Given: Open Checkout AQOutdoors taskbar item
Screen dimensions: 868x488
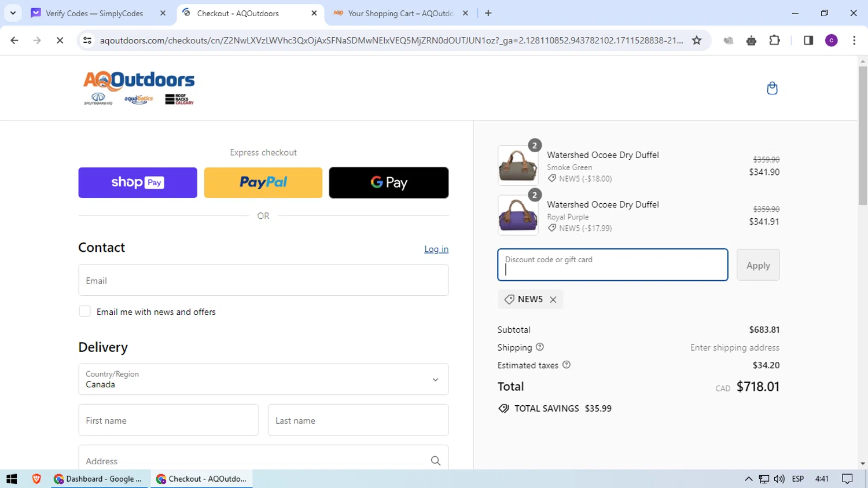Looking at the screenshot, I should tap(202, 479).
